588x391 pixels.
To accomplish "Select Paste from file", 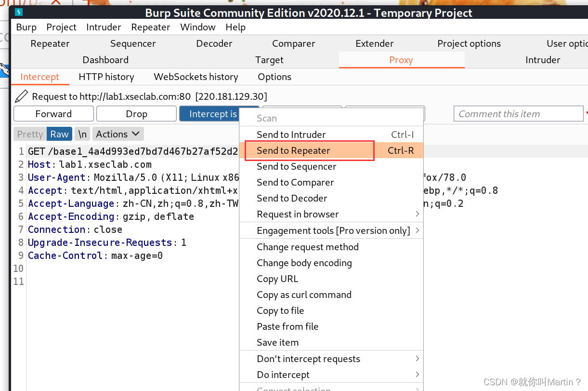I will coord(331,326).
